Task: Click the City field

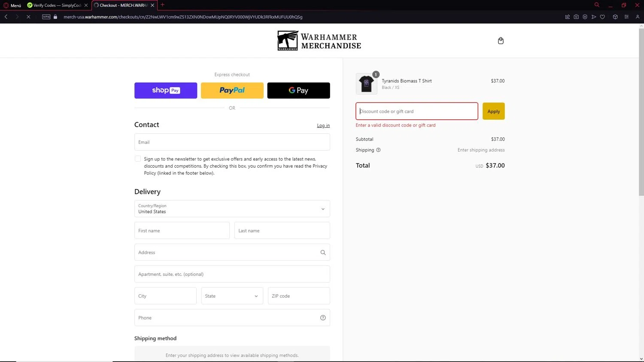Action: click(165, 296)
